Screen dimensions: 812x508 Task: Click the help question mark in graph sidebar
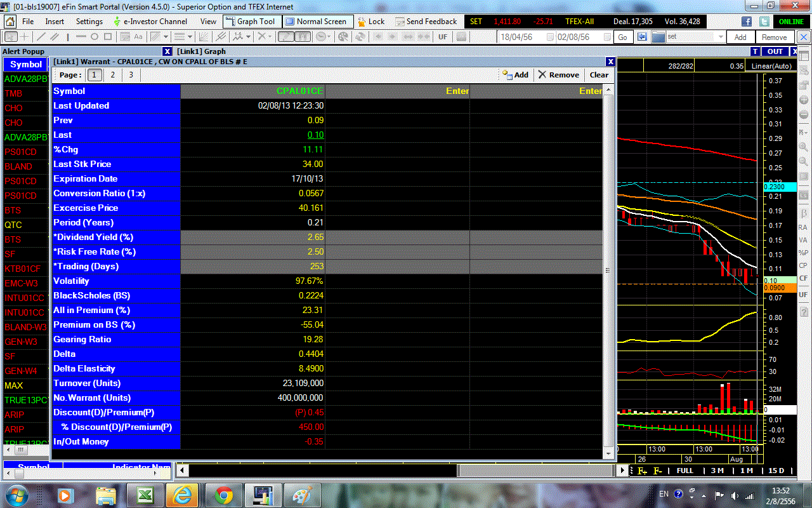click(803, 311)
